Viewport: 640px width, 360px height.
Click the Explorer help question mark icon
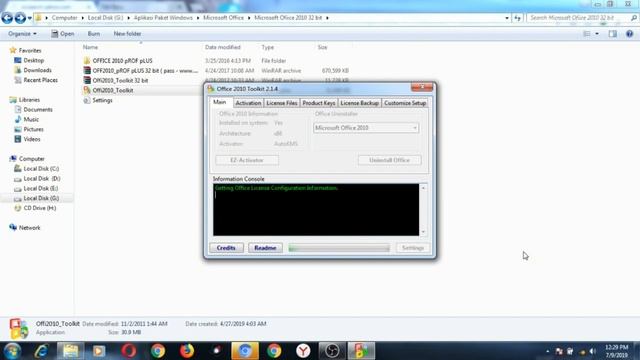(629, 34)
